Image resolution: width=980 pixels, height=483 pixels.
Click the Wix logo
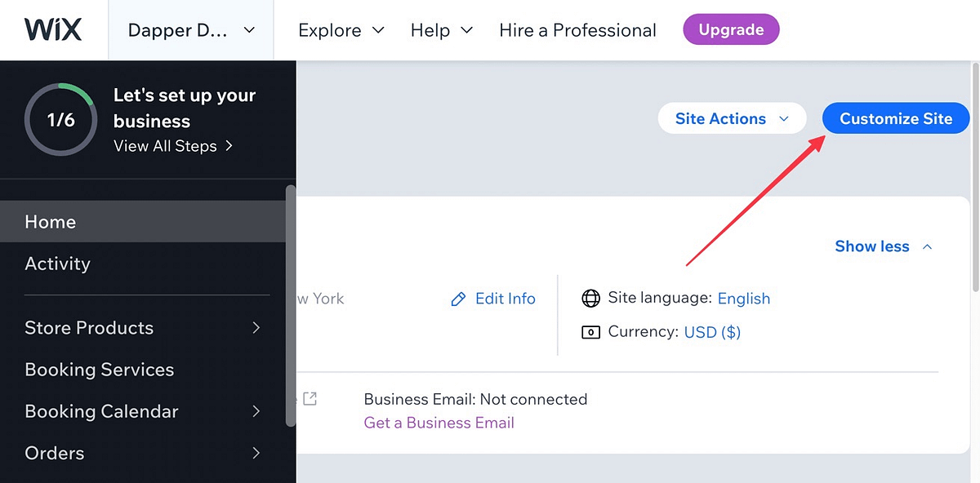pyautogui.click(x=52, y=29)
